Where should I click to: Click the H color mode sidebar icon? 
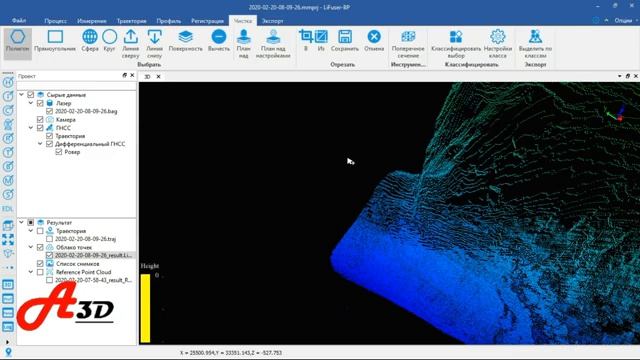coord(8,82)
